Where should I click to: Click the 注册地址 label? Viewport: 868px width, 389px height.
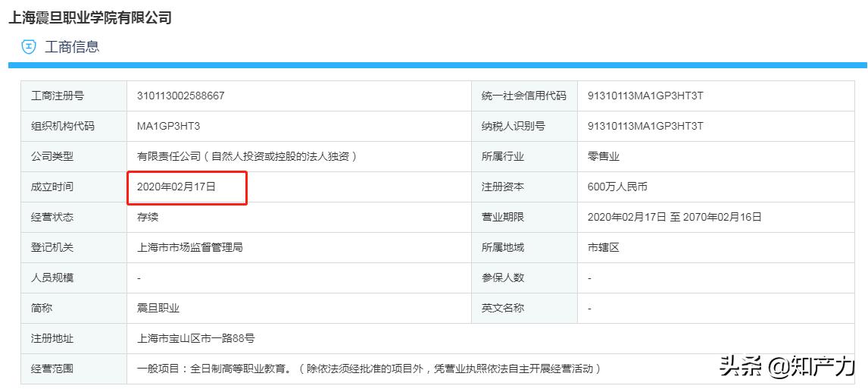pyautogui.click(x=52, y=338)
